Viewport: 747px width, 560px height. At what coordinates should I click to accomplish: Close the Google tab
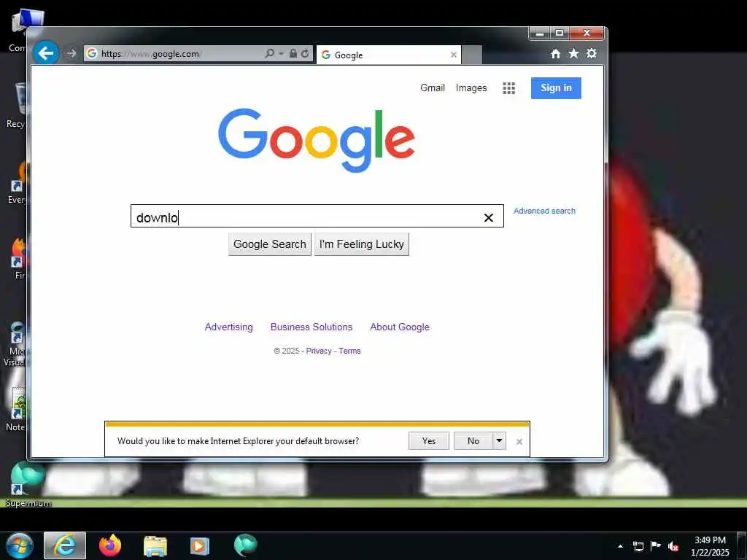454,55
